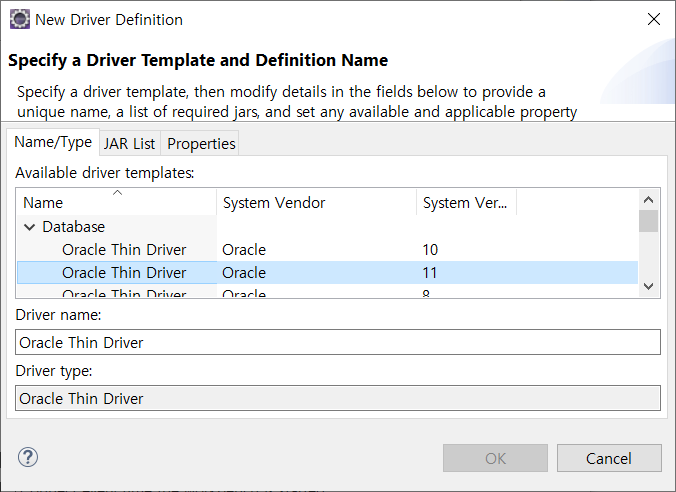Select the Name/Type tab
Viewport: 676px width, 492px height.
[53, 142]
